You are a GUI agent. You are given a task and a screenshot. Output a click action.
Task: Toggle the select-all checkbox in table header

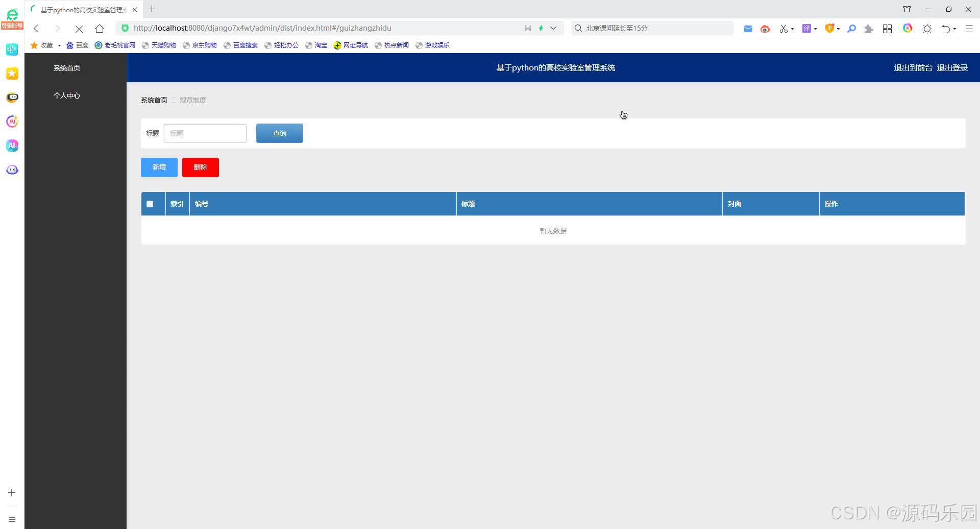coord(150,204)
